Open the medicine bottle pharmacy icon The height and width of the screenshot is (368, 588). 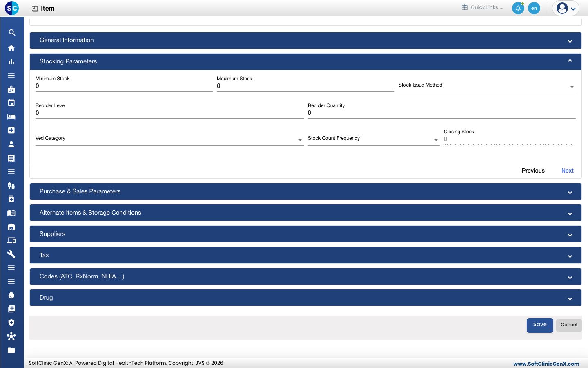(11, 199)
